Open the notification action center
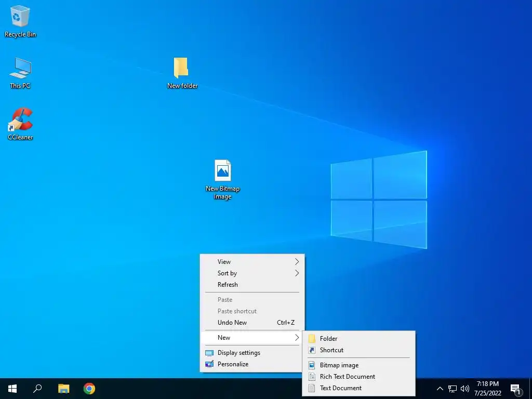 coord(516,389)
